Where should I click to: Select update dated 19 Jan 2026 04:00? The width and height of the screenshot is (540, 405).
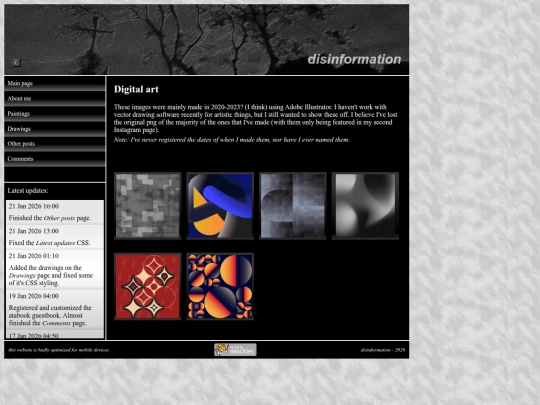pos(34,296)
